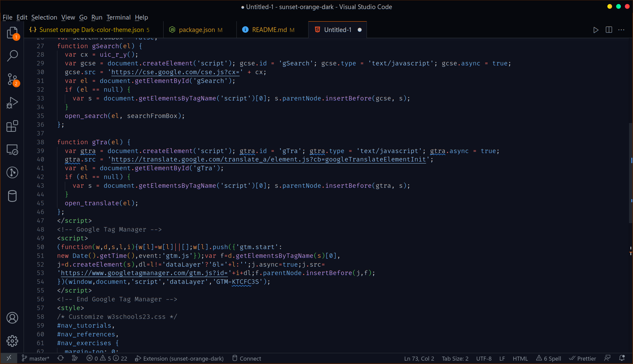This screenshot has height=364, width=633.
Task: Open the Database view icon
Action: click(x=12, y=196)
